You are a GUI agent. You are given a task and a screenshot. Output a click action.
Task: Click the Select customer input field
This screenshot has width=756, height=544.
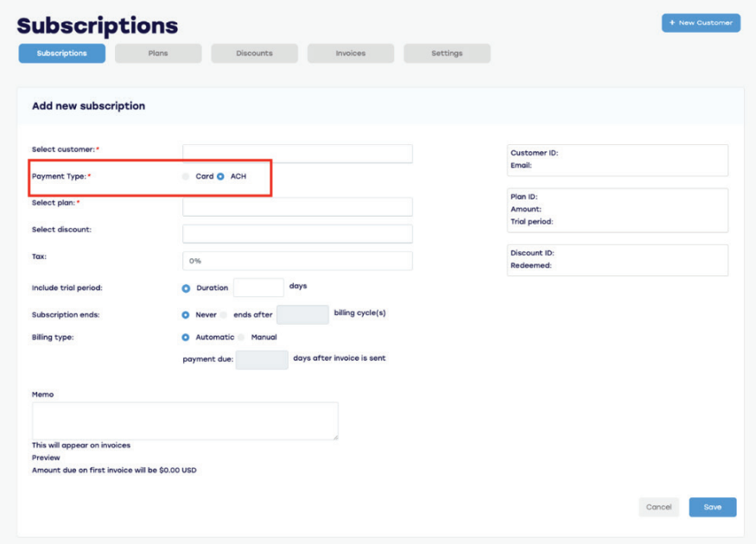point(297,153)
